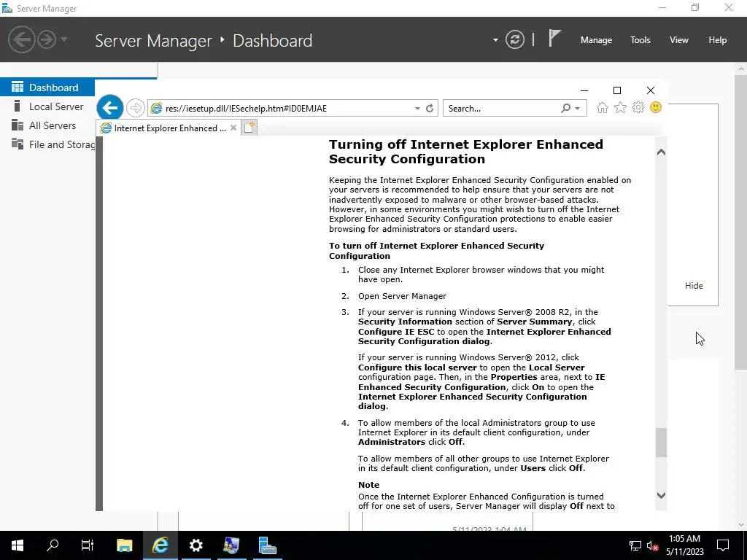Open the Manage menu

click(x=596, y=40)
